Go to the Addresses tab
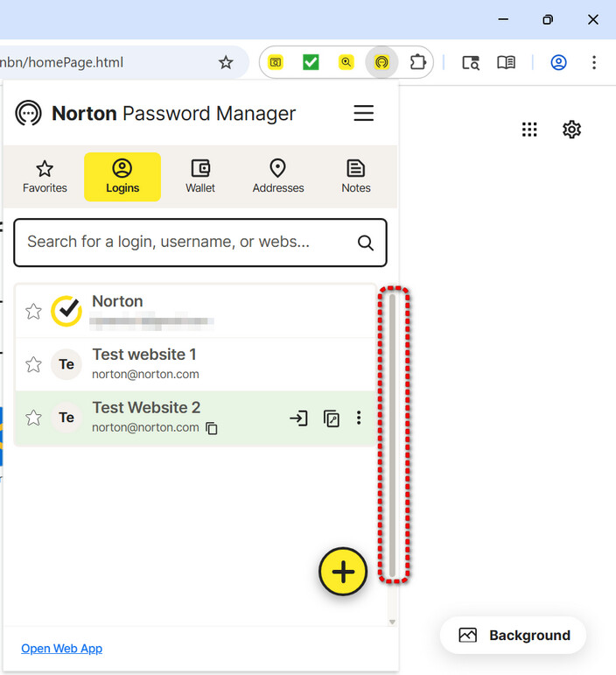This screenshot has width=616, height=675. click(x=278, y=176)
